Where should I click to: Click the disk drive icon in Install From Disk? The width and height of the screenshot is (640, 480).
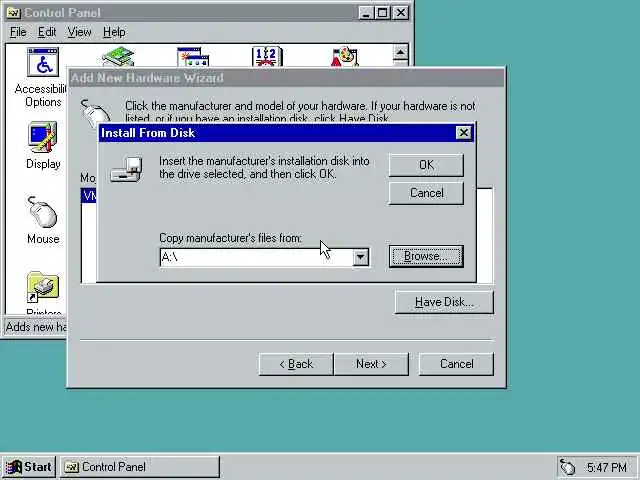pyautogui.click(x=127, y=169)
